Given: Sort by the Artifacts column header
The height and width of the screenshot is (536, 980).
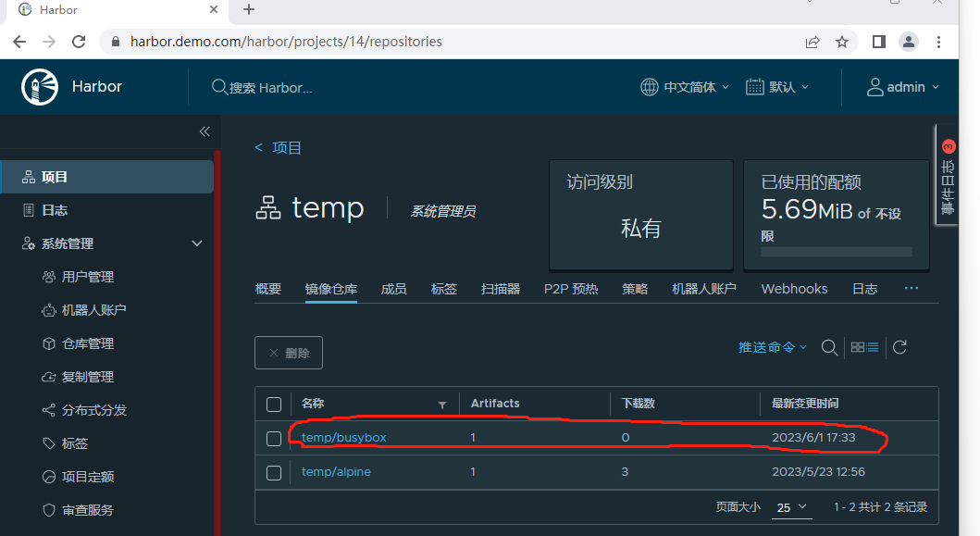Looking at the screenshot, I should coord(495,404).
